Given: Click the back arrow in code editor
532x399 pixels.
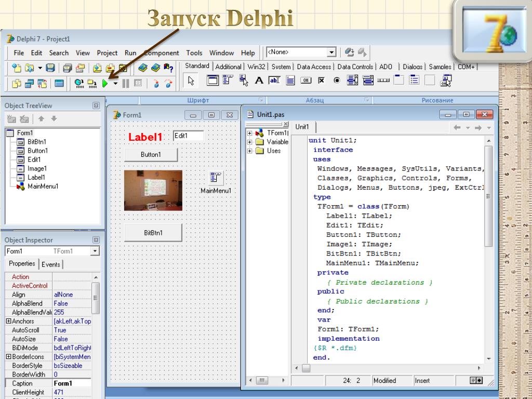Looking at the screenshot, I should [x=457, y=128].
